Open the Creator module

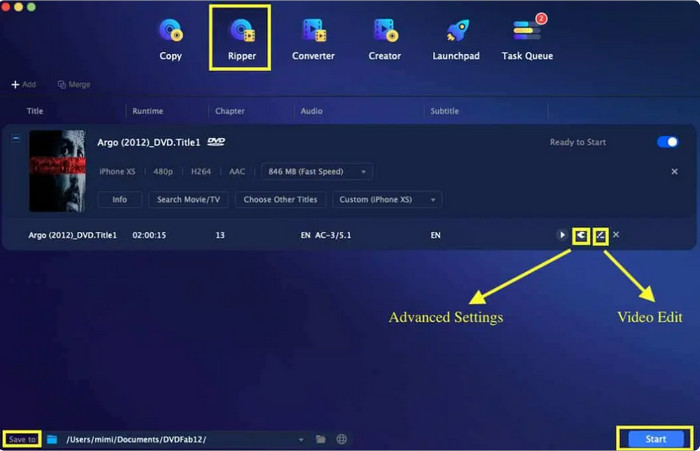tap(384, 39)
